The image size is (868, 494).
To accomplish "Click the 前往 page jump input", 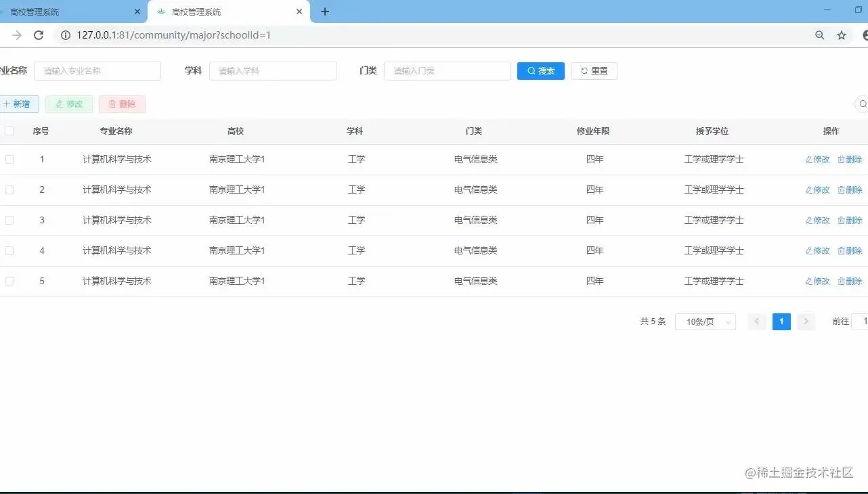I will point(860,322).
